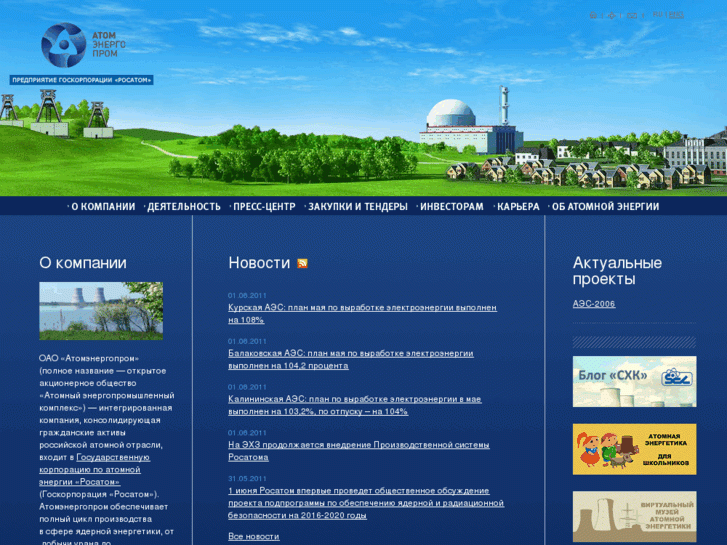727x545 pixels.
Task: Click the О компании section heading
Action: [x=83, y=263]
